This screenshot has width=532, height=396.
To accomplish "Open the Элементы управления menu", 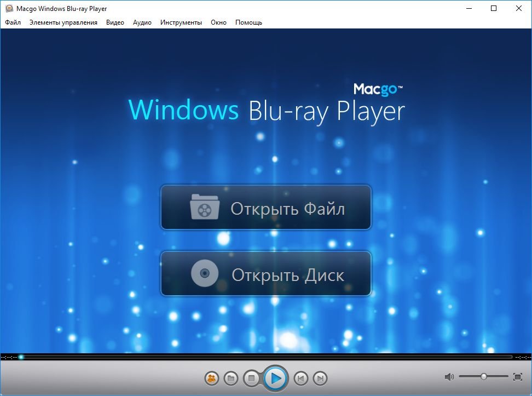I will click(x=63, y=22).
